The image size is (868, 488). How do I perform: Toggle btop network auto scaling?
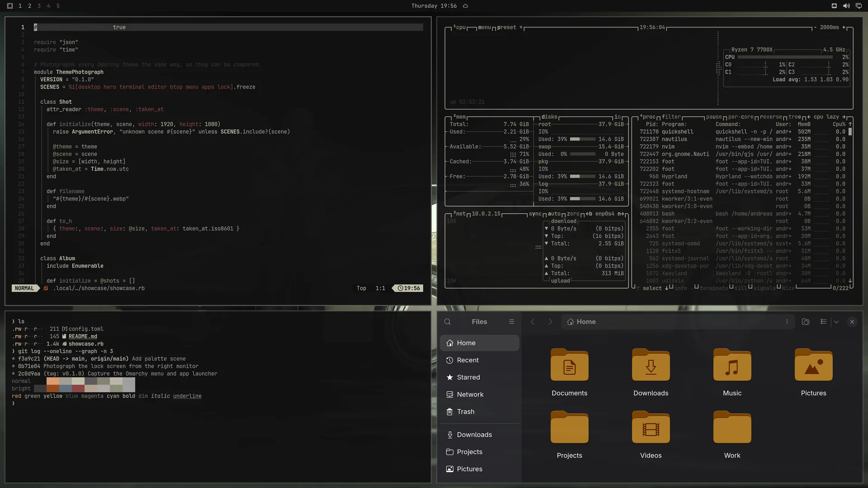click(x=554, y=214)
